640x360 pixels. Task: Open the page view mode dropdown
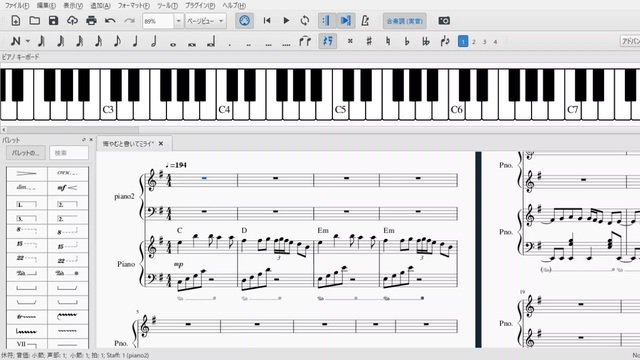(x=205, y=21)
